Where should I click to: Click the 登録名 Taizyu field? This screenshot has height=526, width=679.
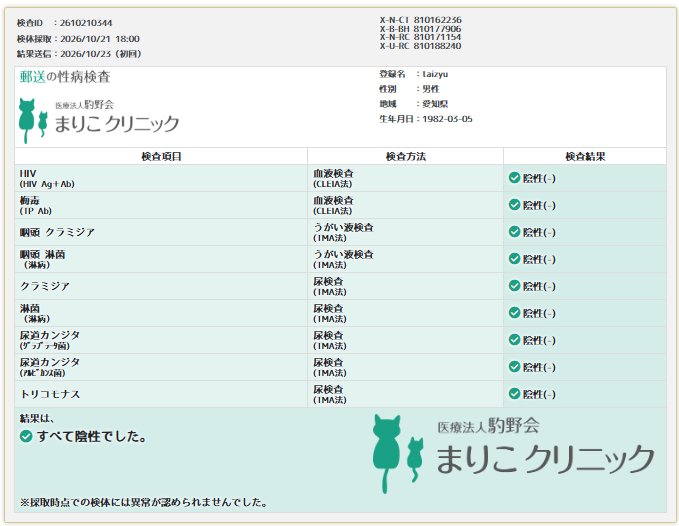coord(414,74)
